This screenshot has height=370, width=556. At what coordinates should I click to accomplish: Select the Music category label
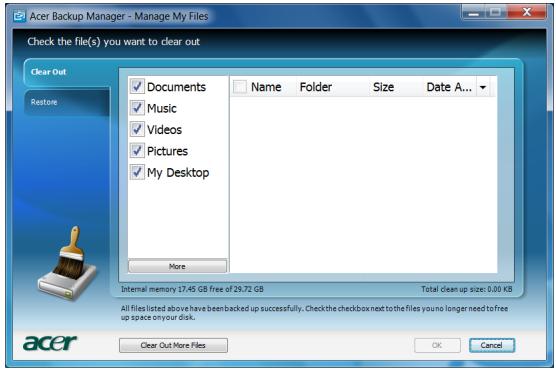click(x=162, y=108)
